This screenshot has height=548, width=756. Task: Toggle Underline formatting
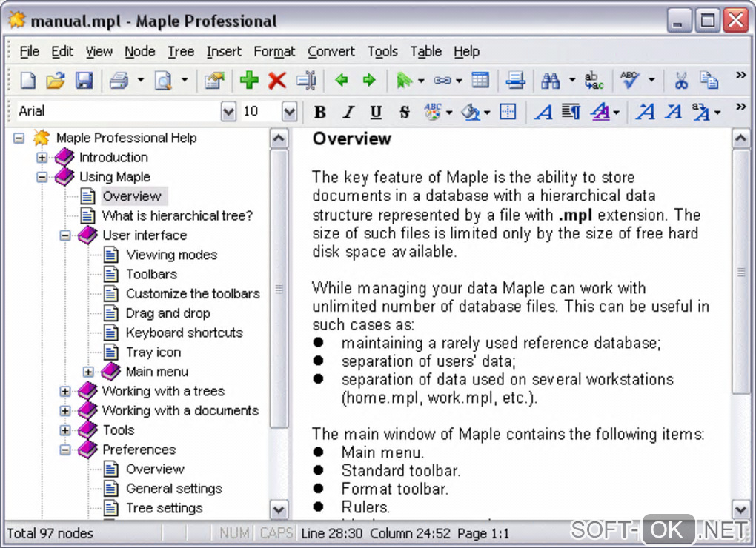point(376,112)
